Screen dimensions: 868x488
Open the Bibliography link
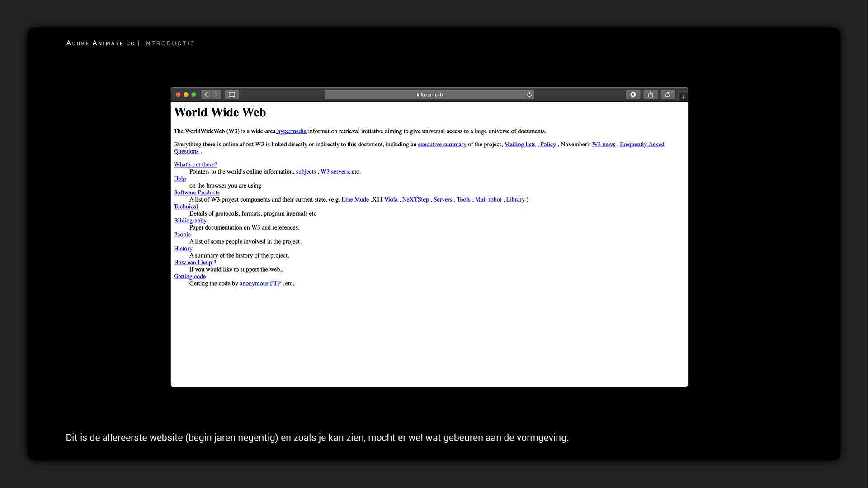[x=190, y=221]
